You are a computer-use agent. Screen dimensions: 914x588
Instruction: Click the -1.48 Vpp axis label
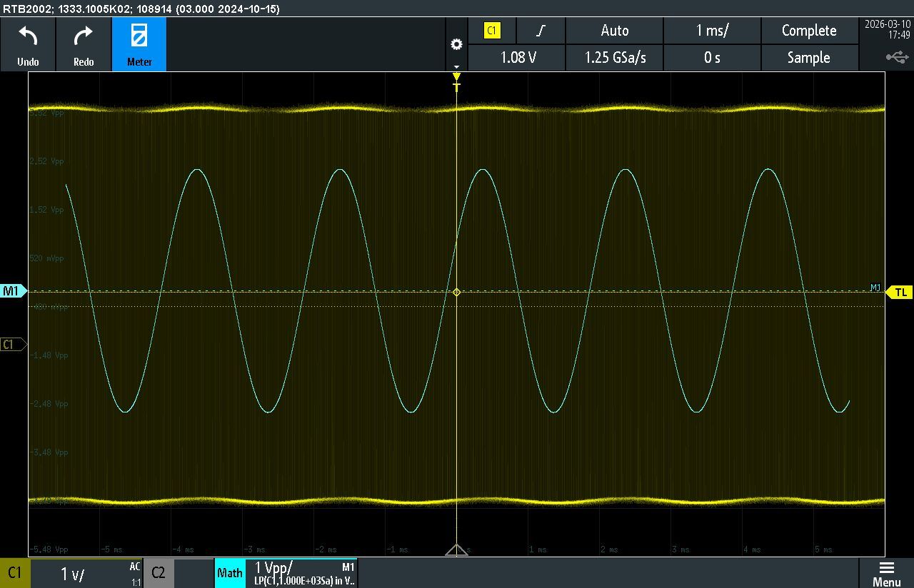(x=49, y=355)
